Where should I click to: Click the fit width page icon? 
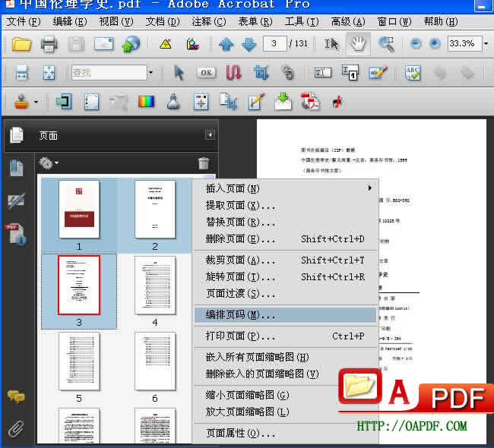click(21, 73)
